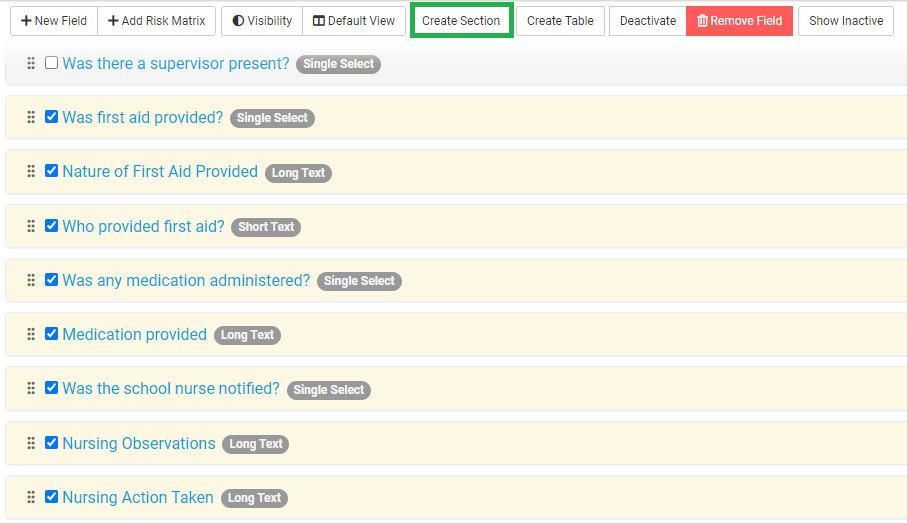Image resolution: width=907 pixels, height=523 pixels.
Task: Uncheck 'Nature of First Aid Provided' checkbox
Action: pos(51,171)
